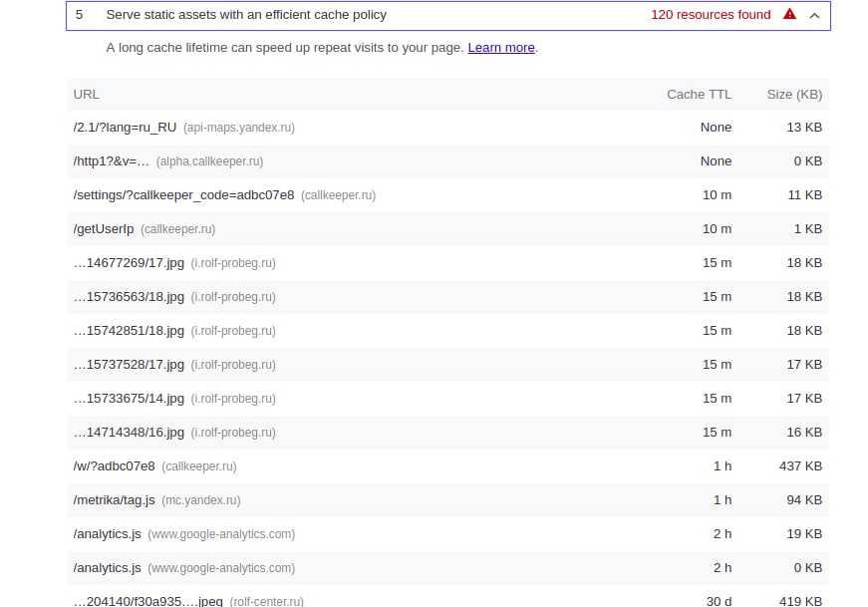Select audit title 'Serve static assets with an efficient cache policy'
868x607 pixels.
[246, 15]
